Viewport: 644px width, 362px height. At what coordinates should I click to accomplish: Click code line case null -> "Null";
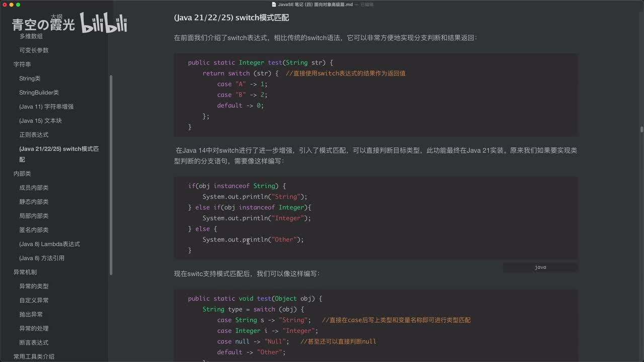click(254, 341)
